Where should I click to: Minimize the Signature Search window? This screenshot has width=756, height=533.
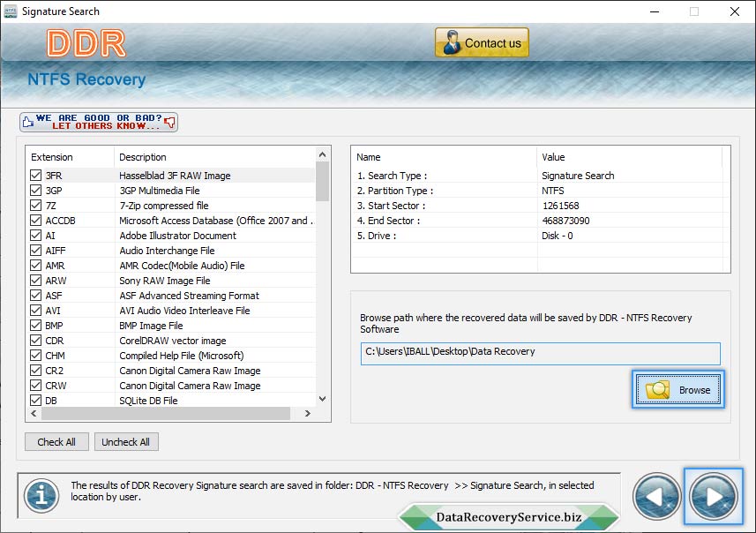(x=655, y=11)
